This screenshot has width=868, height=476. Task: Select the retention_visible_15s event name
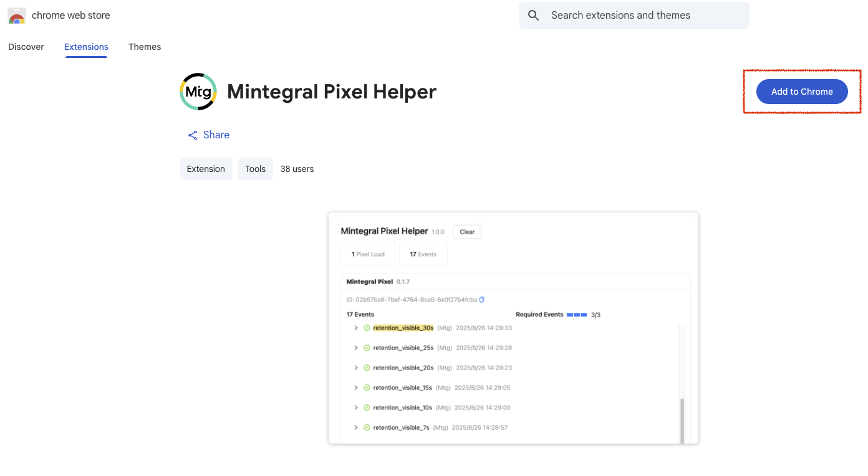point(403,388)
